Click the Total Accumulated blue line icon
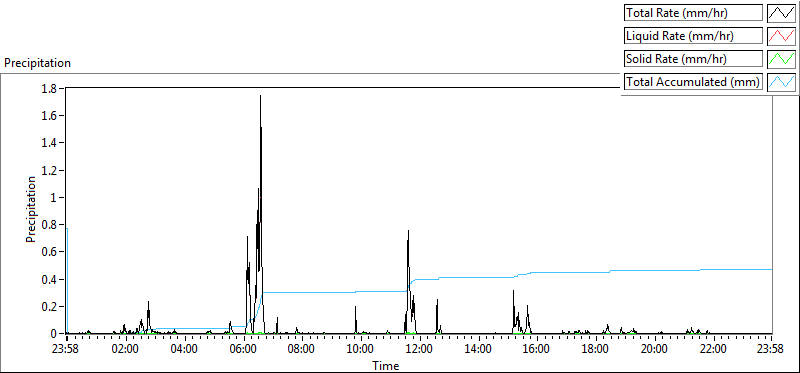This screenshot has height=373, width=800. (x=782, y=82)
